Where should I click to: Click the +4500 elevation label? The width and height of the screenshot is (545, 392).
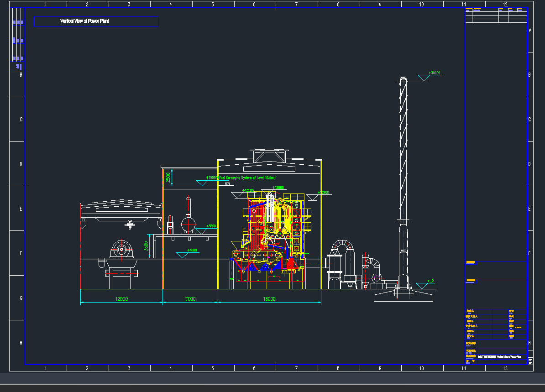point(192,250)
